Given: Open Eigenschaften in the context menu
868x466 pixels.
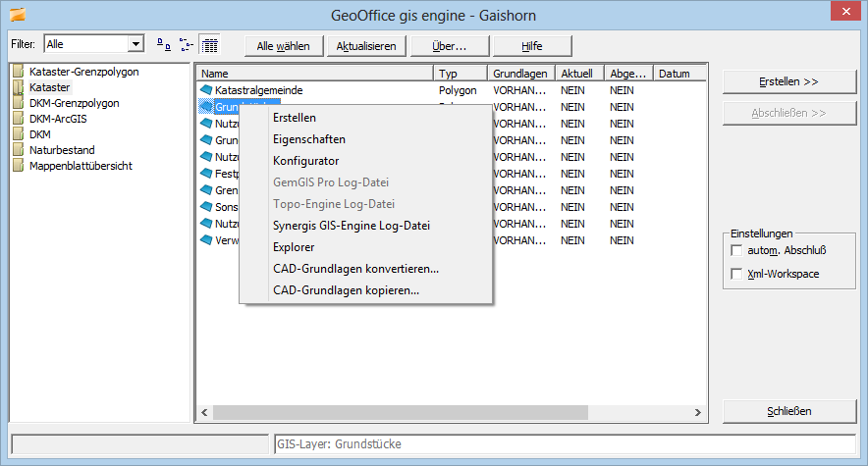Looking at the screenshot, I should point(309,139).
